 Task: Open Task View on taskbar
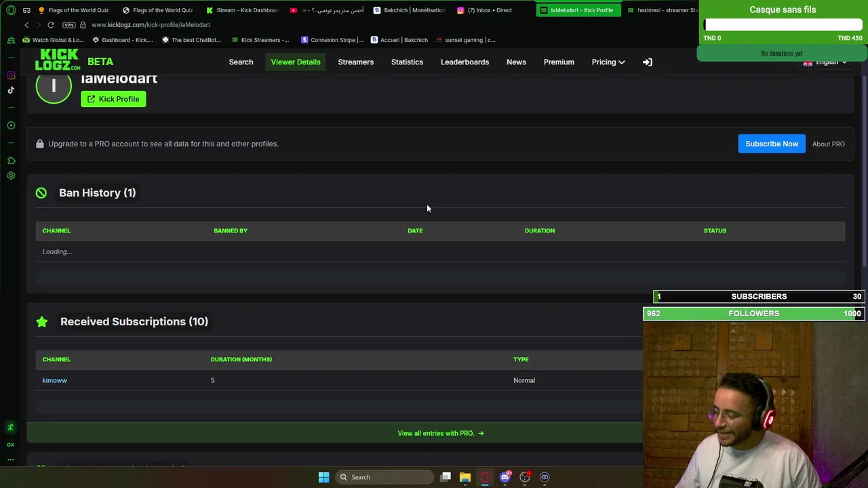(x=446, y=477)
